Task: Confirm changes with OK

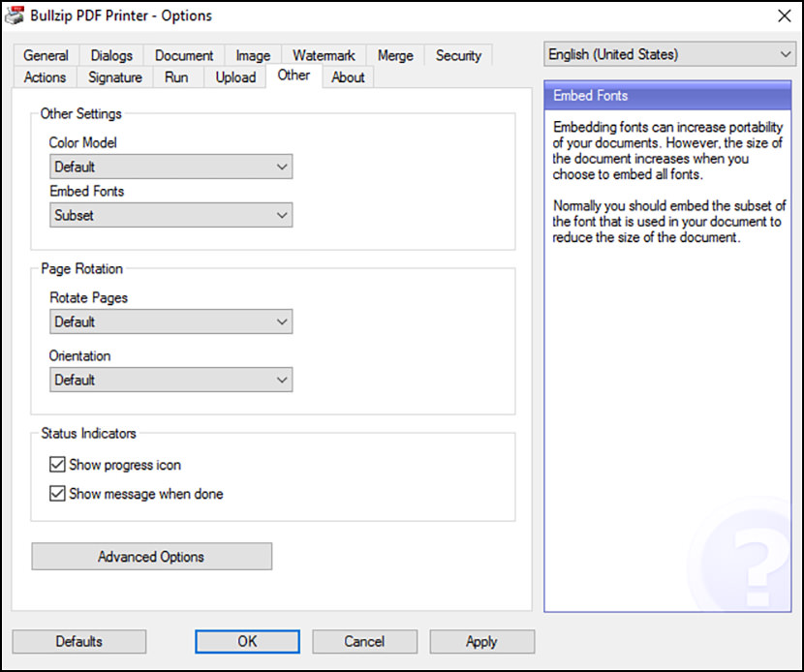Action: pos(246,641)
